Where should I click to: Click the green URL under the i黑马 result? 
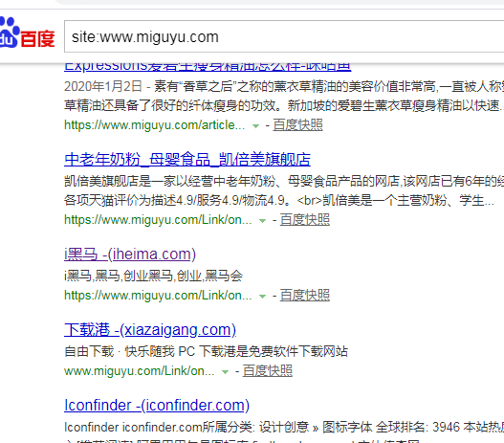click(158, 296)
